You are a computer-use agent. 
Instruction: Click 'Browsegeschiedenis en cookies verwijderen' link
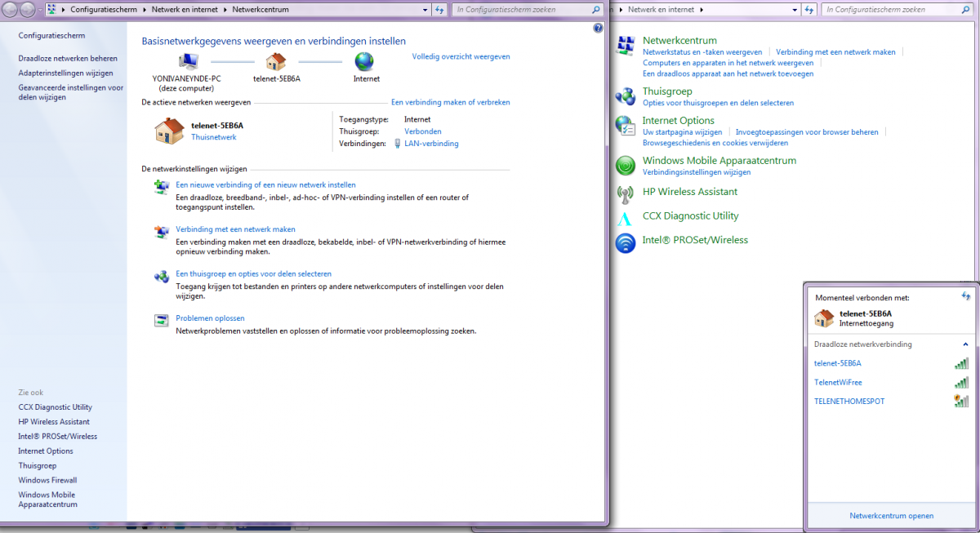tap(715, 143)
